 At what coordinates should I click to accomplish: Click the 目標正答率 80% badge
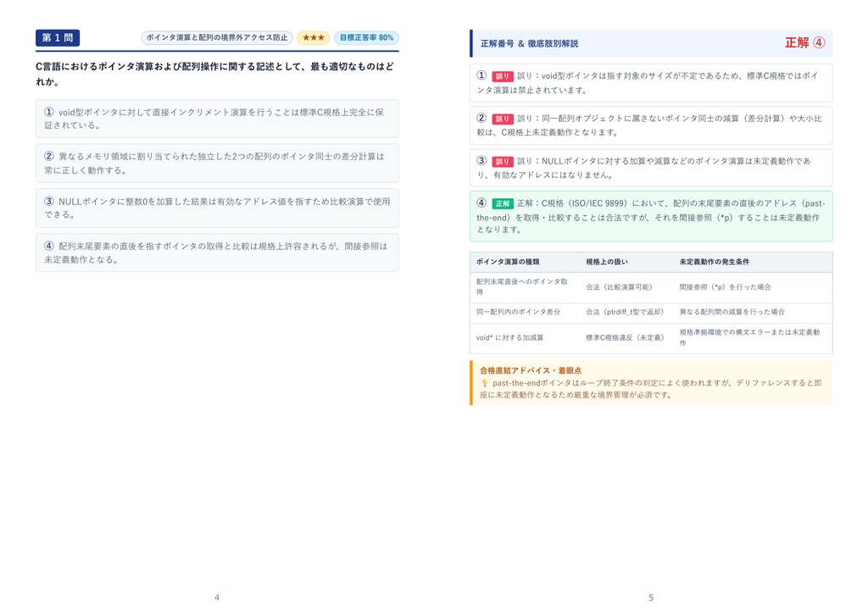pos(366,37)
